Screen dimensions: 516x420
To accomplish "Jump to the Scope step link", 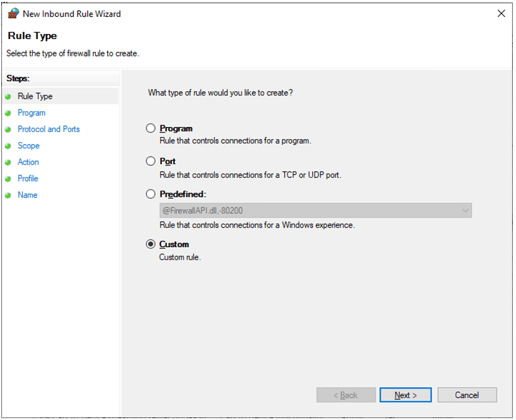I will click(28, 146).
